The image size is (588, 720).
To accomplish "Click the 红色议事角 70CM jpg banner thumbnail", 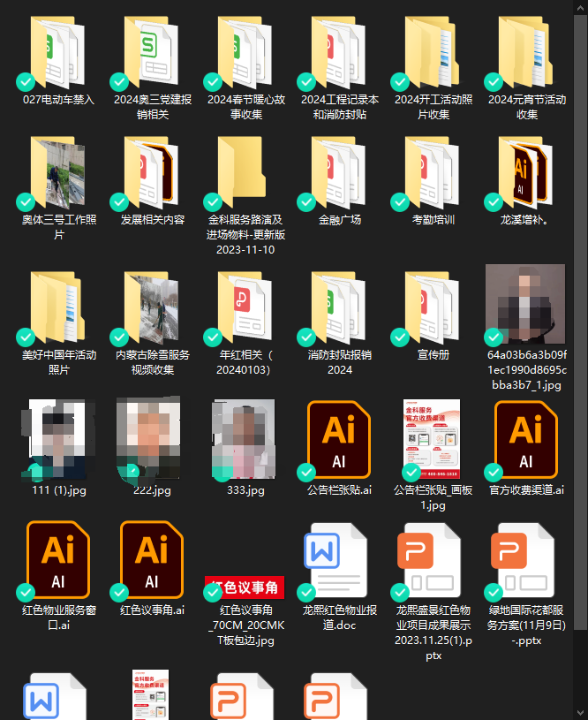I will (245, 587).
